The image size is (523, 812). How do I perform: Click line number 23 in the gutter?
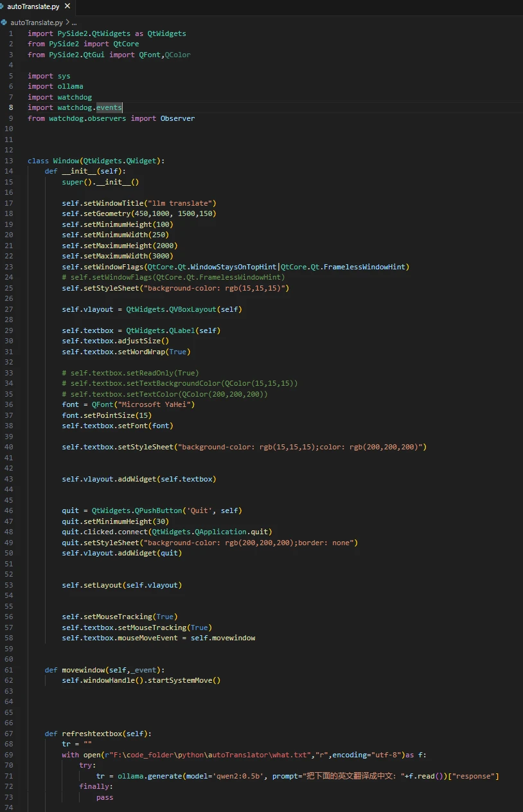click(10, 267)
